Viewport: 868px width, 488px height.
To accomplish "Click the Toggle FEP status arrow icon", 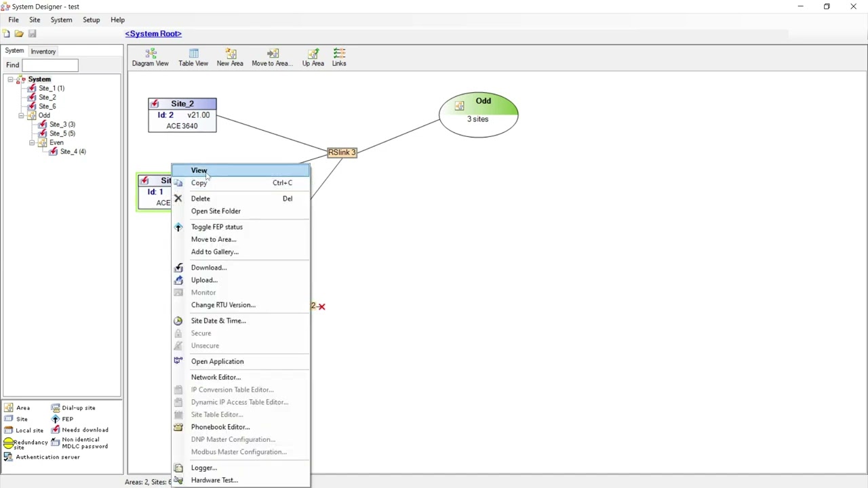I will tap(178, 227).
